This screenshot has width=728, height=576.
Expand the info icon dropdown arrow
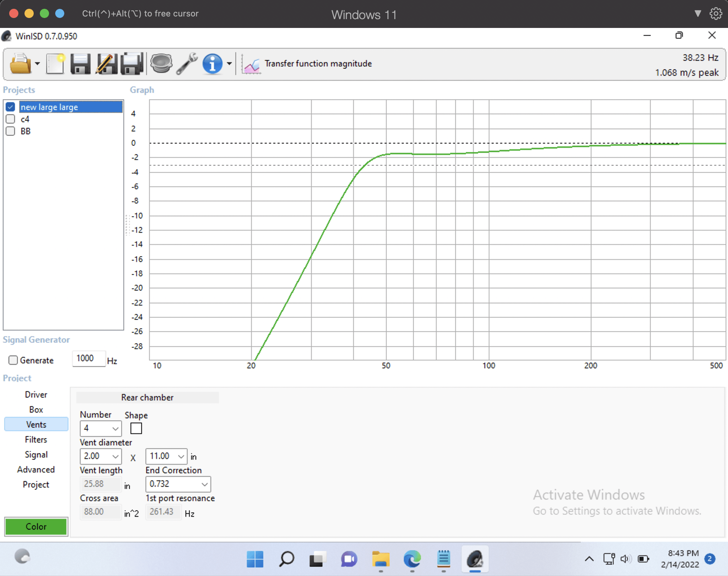tap(229, 64)
